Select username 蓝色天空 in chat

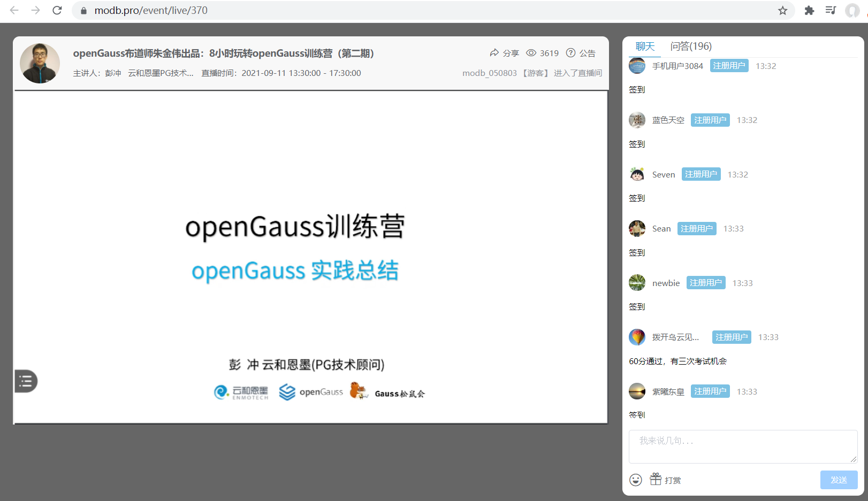[x=668, y=120]
